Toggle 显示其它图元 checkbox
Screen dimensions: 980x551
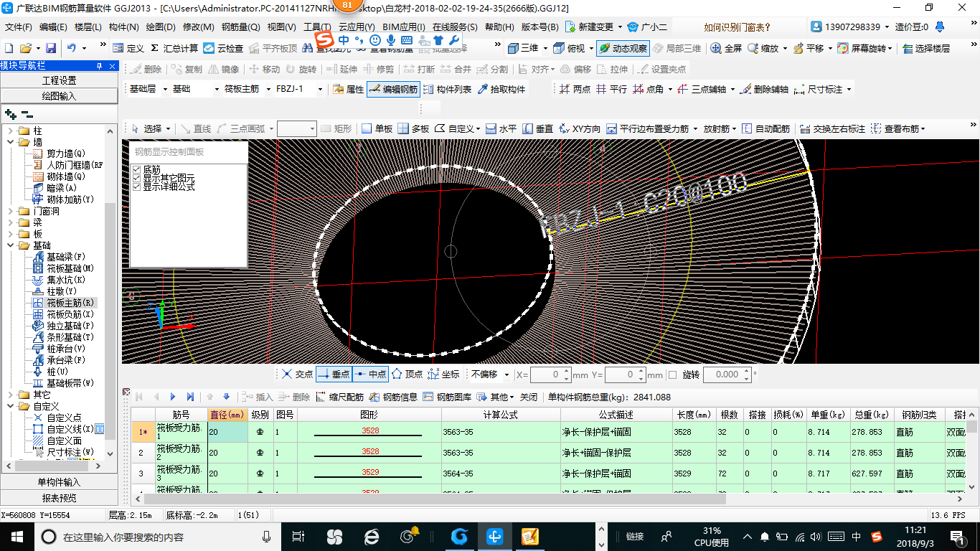(x=137, y=178)
